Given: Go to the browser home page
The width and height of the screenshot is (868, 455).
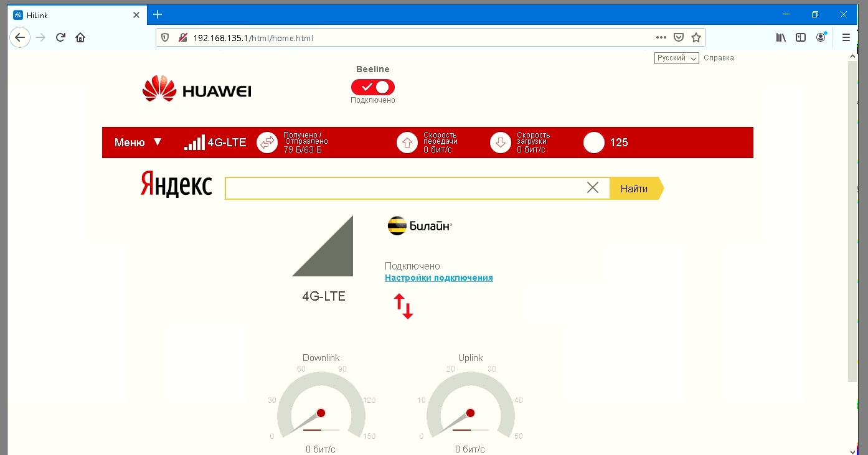Looking at the screenshot, I should tap(80, 37).
